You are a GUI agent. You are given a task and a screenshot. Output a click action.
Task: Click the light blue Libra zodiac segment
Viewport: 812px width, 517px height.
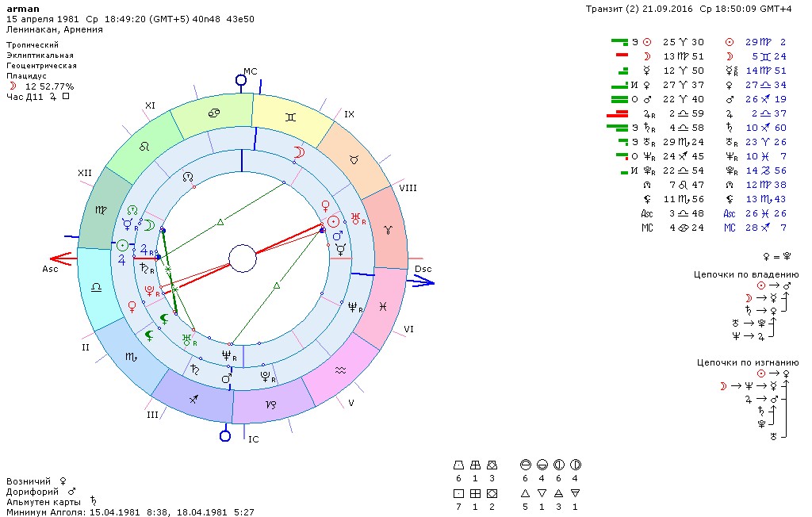96,287
